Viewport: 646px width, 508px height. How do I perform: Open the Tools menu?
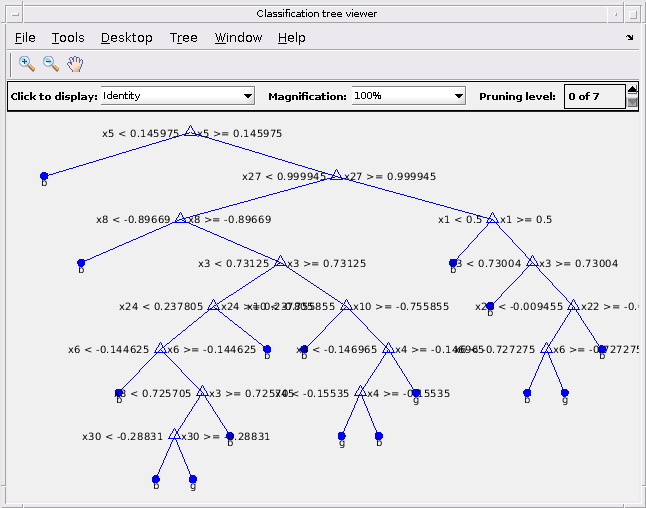click(68, 37)
